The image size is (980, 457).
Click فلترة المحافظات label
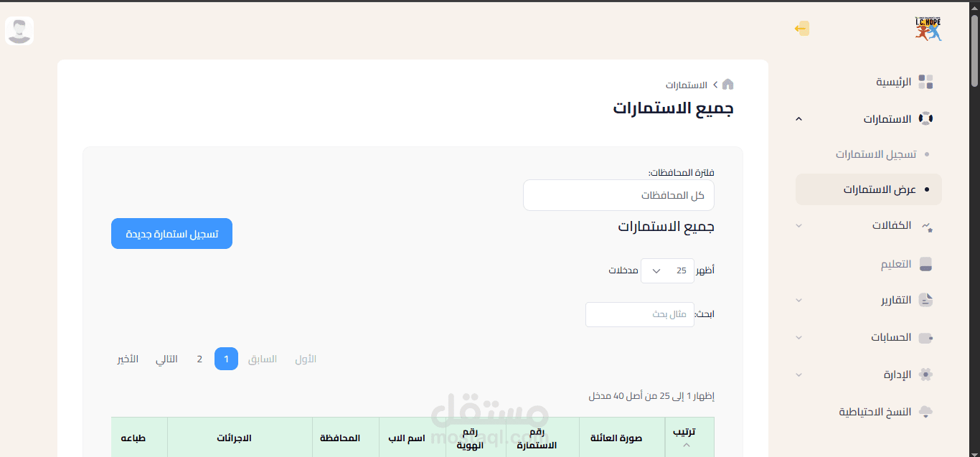pyautogui.click(x=682, y=173)
